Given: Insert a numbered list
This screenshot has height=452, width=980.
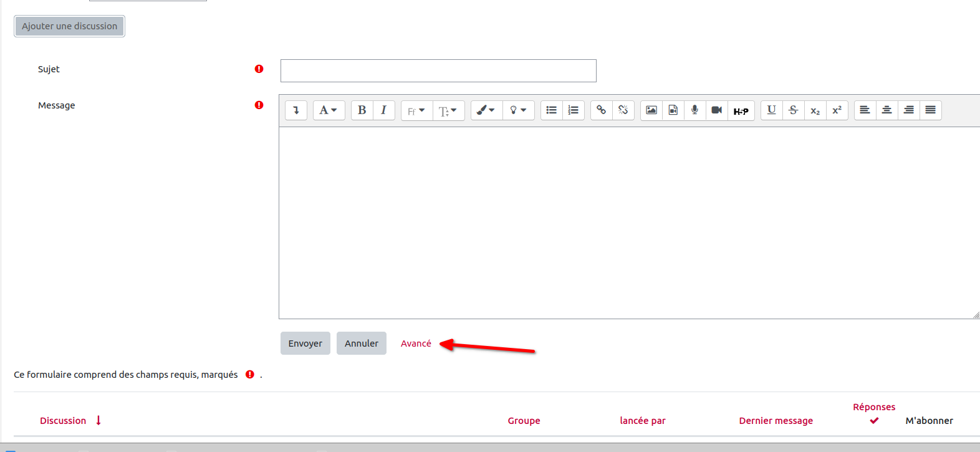Looking at the screenshot, I should [x=573, y=110].
